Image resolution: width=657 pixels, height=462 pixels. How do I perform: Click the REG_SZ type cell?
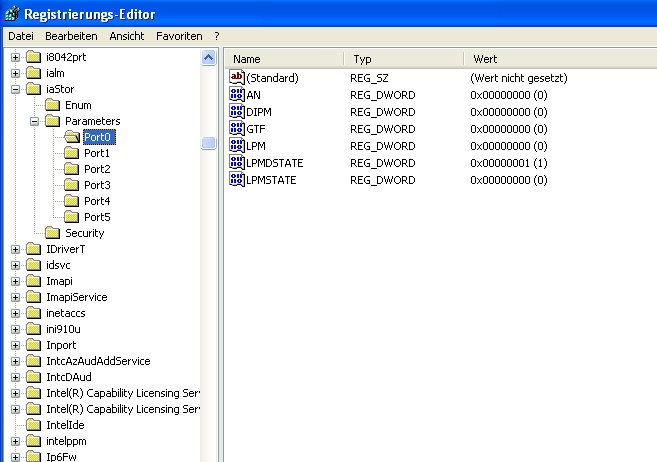coord(369,78)
